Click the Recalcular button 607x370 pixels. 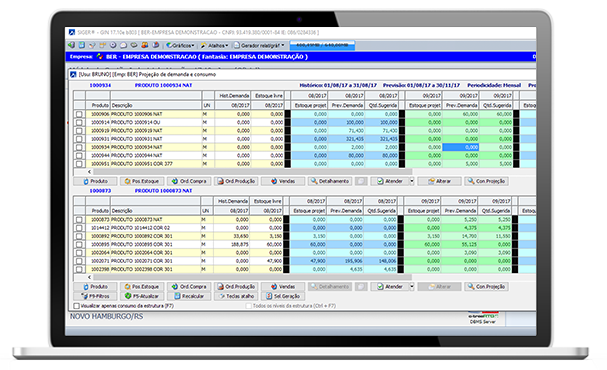pyautogui.click(x=189, y=296)
